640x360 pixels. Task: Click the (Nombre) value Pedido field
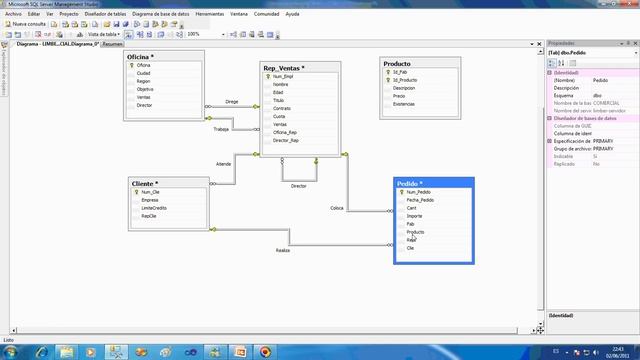[x=615, y=80]
